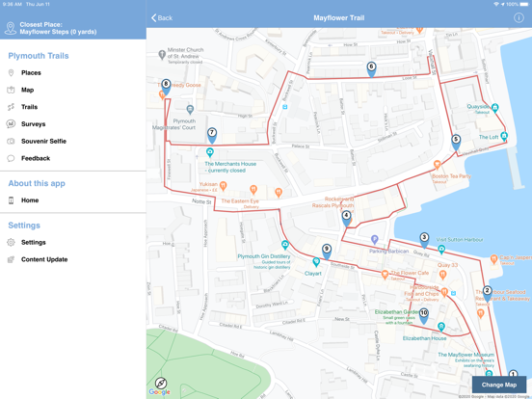
Task: Tap the Content Update icon
Action: click(11, 259)
